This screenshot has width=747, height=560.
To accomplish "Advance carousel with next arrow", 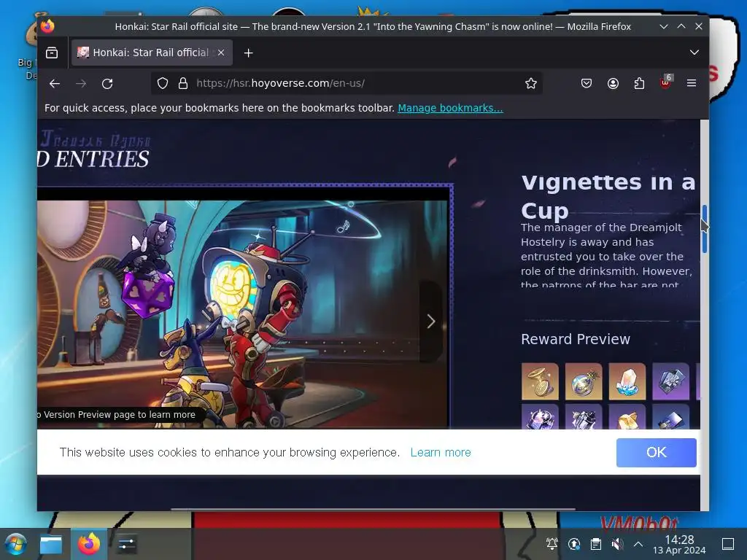I will click(430, 322).
